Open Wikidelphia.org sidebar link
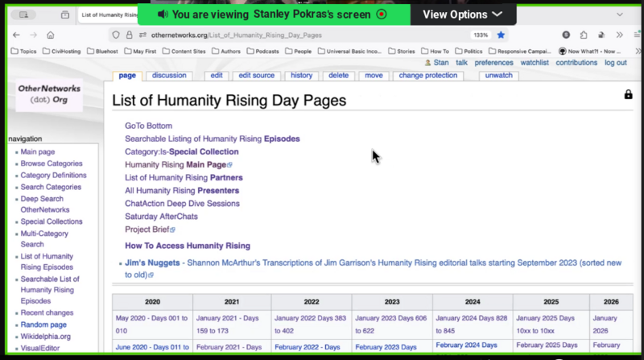The height and width of the screenshot is (360, 644). coord(46,337)
